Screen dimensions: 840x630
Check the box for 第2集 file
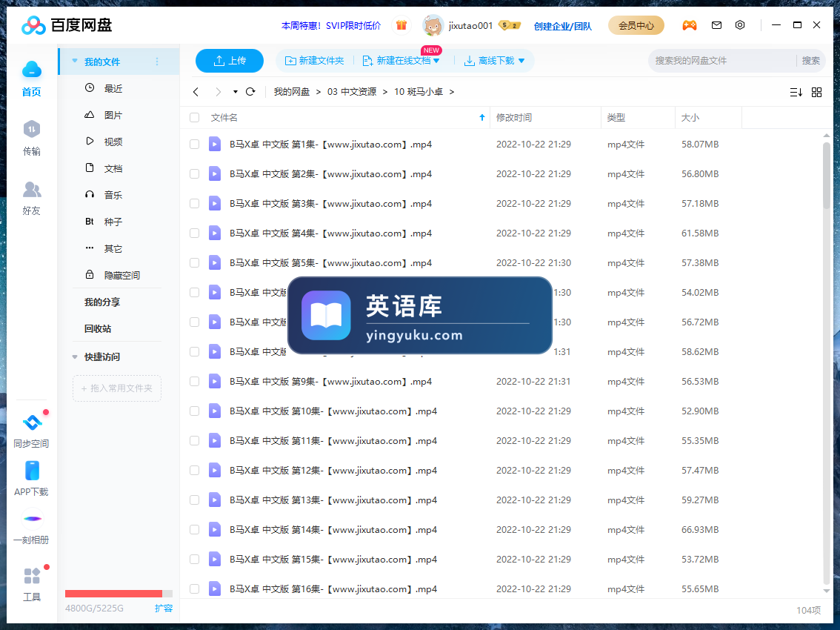(195, 173)
